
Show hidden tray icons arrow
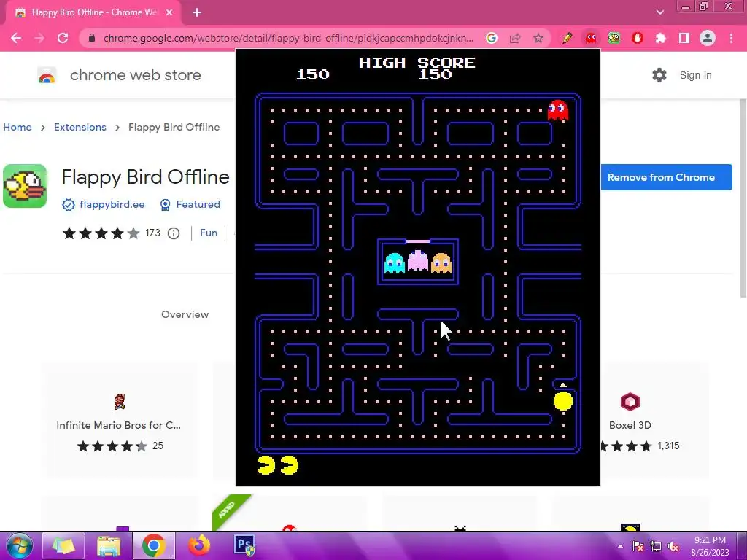point(620,547)
